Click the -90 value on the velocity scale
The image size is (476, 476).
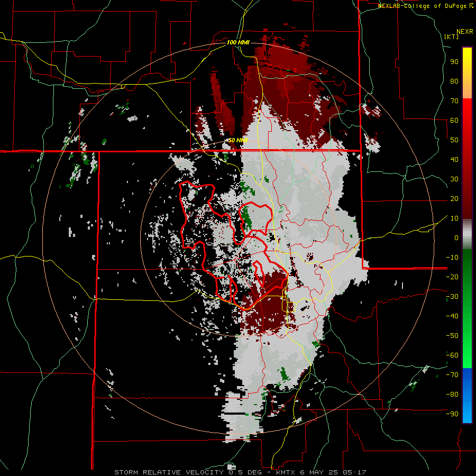point(452,414)
